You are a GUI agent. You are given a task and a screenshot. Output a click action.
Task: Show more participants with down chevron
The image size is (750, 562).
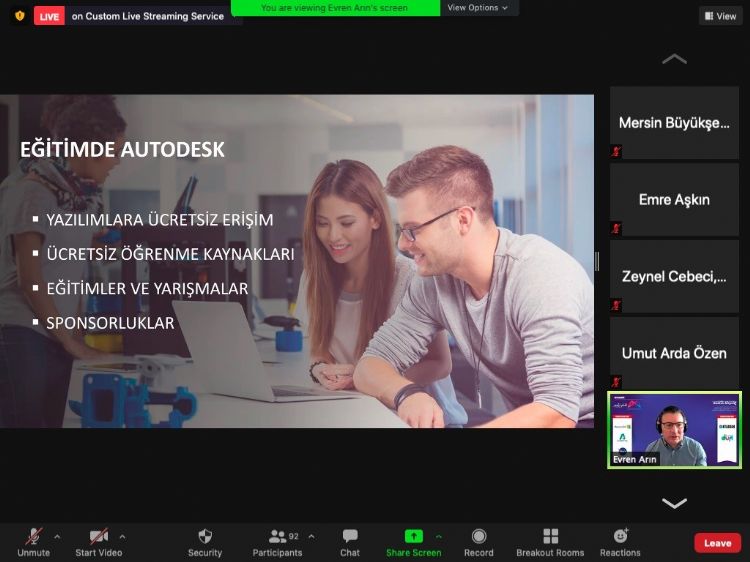[674, 503]
